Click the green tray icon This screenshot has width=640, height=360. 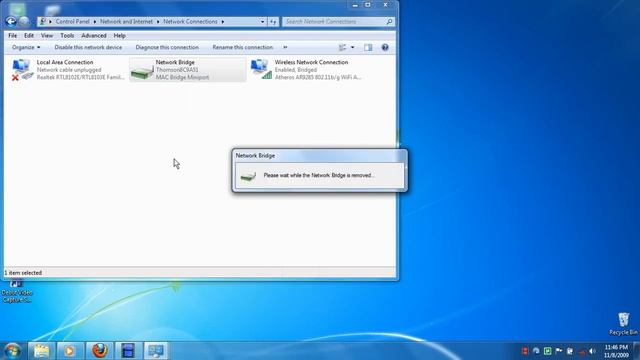tap(548, 351)
